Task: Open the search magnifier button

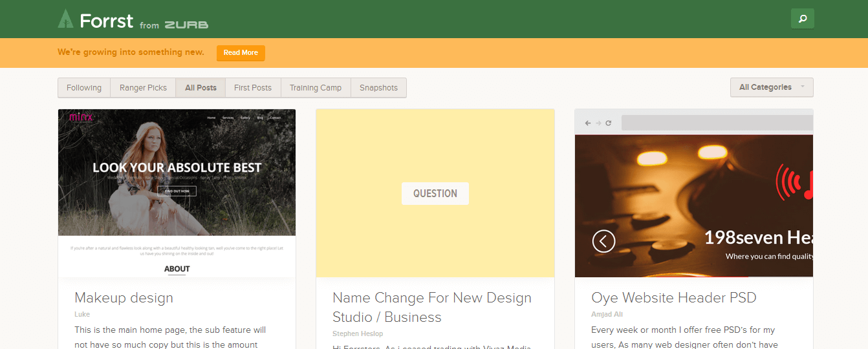Action: pyautogui.click(x=802, y=19)
